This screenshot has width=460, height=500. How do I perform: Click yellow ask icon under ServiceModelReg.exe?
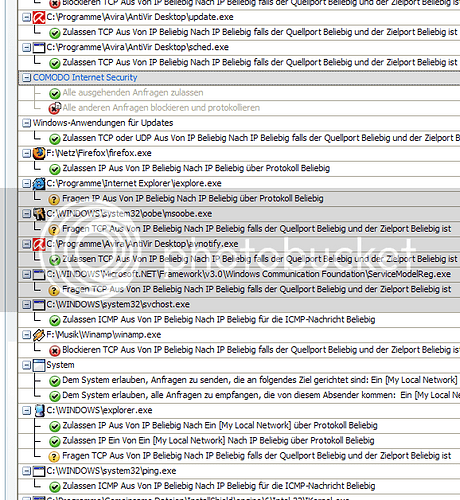point(54,290)
